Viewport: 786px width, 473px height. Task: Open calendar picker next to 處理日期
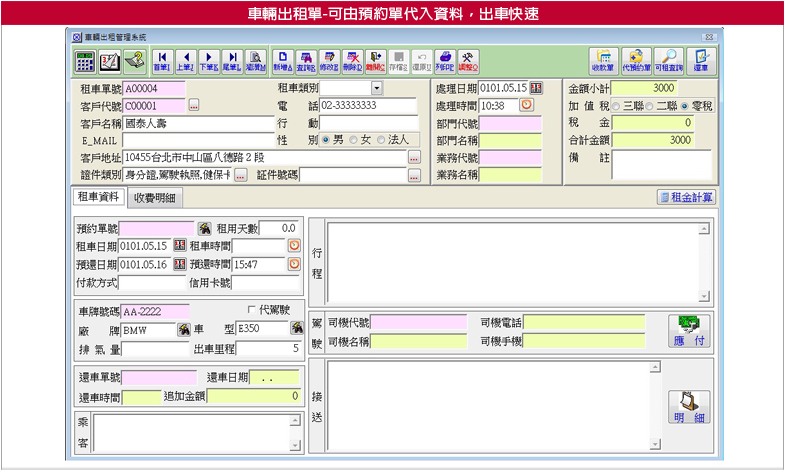[536, 88]
